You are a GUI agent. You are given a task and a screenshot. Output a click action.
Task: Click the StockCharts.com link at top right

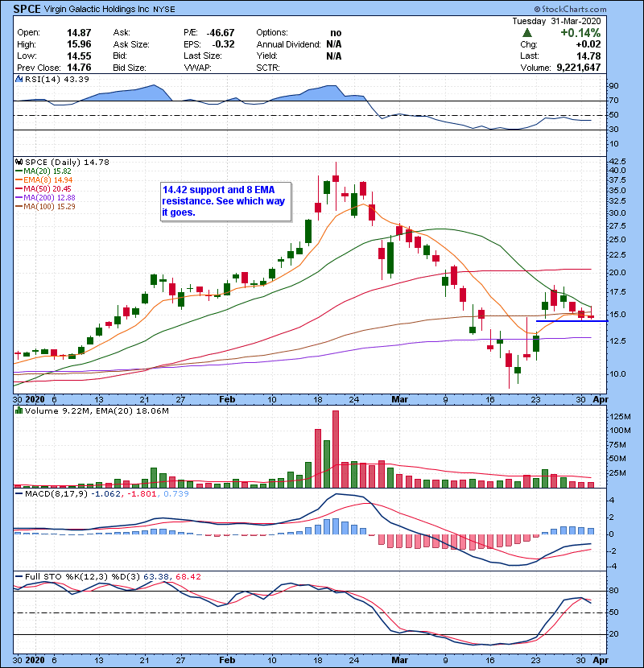coord(570,9)
